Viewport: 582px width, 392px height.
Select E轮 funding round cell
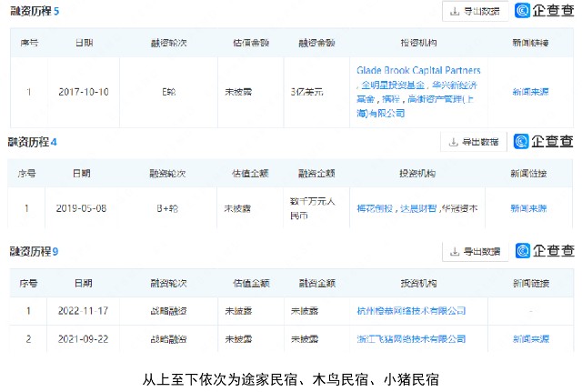tap(169, 92)
